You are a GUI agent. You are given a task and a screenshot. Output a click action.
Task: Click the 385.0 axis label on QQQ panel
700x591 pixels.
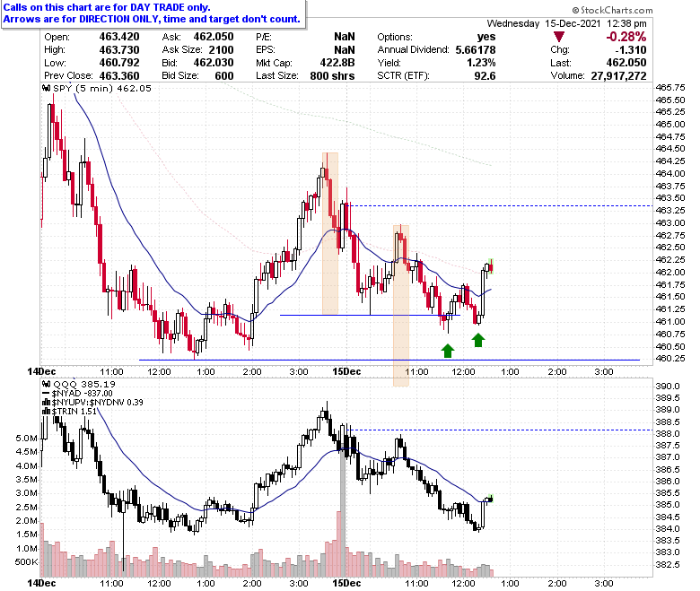pyautogui.click(x=668, y=505)
